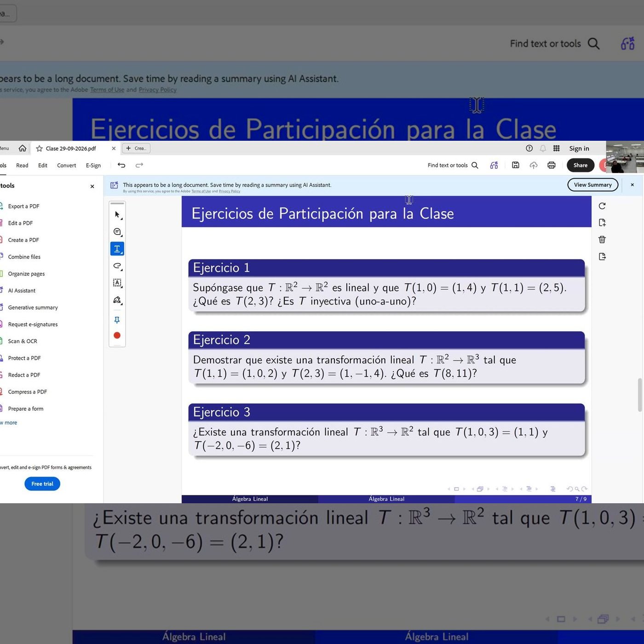This screenshot has height=644, width=644.
Task: Click the vertical scrollbar thumb
Action: (x=639, y=395)
